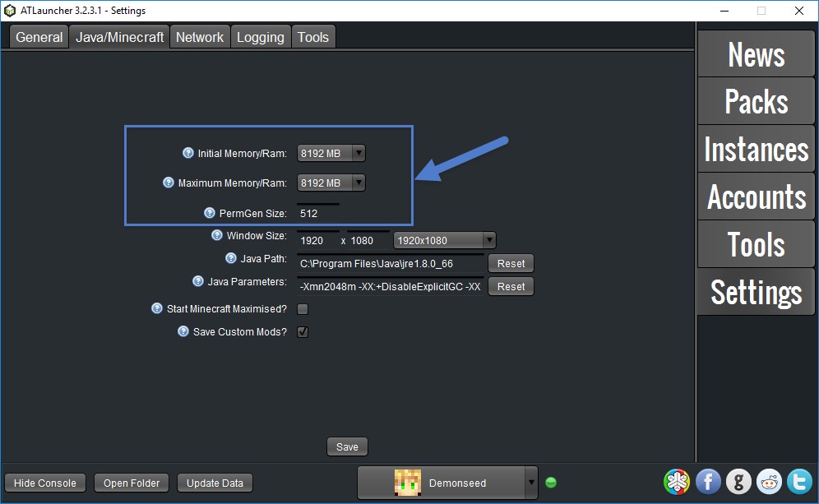Image resolution: width=819 pixels, height=504 pixels.
Task: Click the multicolored Nodecraft logo icon
Action: pos(677,483)
